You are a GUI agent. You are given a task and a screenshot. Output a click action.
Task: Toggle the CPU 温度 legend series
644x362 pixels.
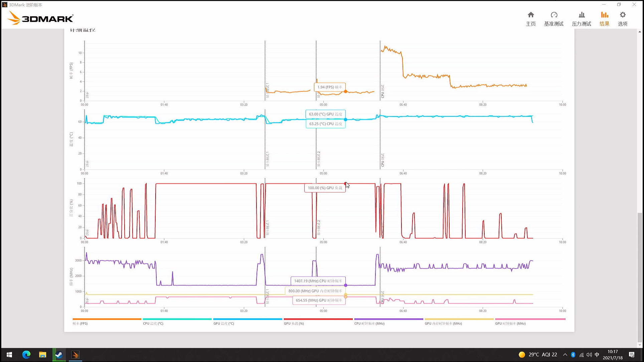pos(153,323)
